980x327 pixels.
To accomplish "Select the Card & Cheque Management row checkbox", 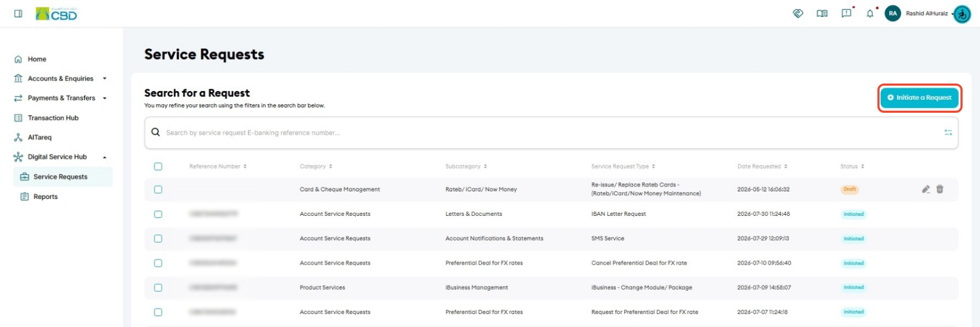I will tap(158, 189).
